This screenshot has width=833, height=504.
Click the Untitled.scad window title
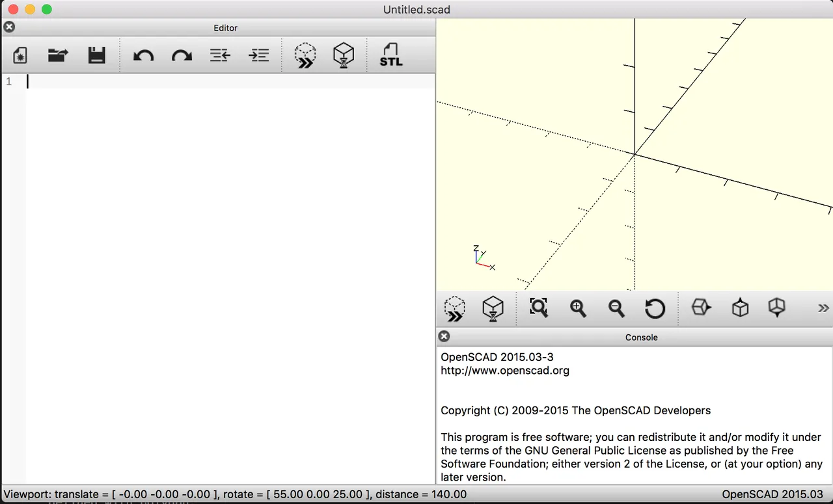[416, 9]
